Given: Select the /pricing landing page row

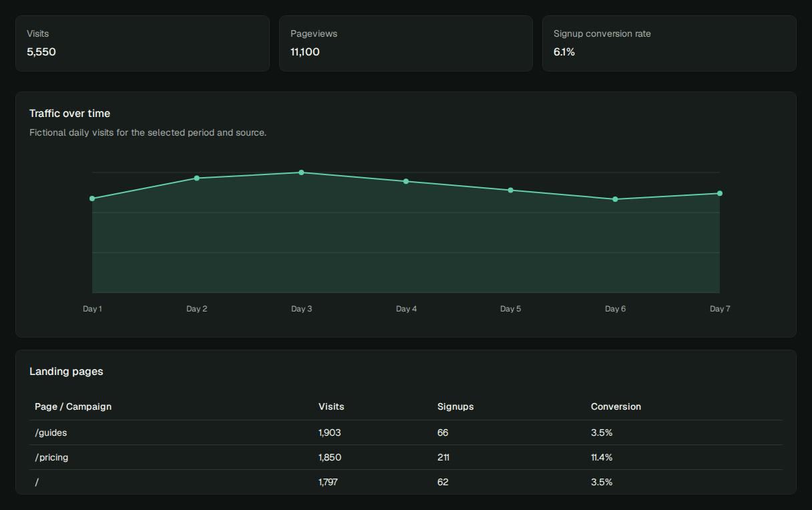Looking at the screenshot, I should point(406,457).
